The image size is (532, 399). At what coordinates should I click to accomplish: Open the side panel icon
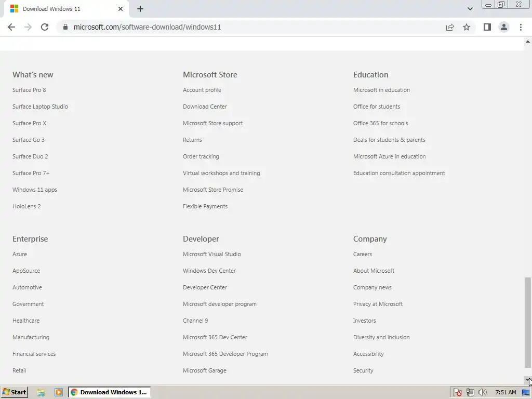[487, 27]
